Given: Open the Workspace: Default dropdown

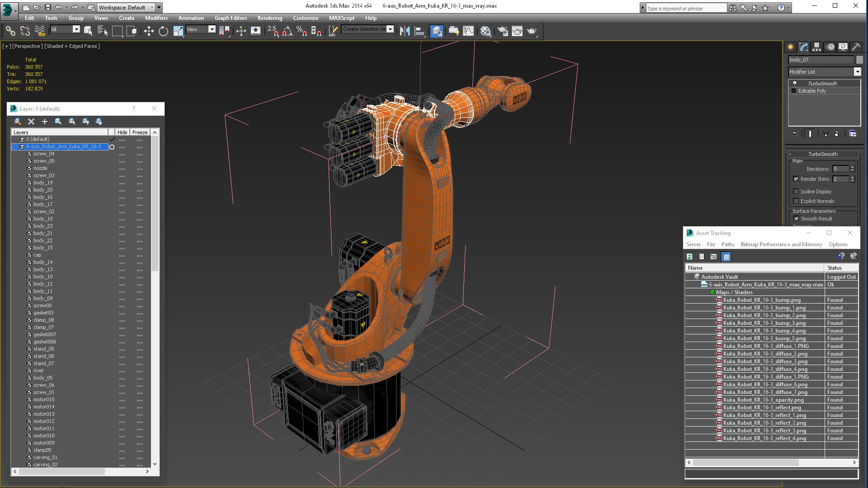Looking at the screenshot, I should [126, 7].
